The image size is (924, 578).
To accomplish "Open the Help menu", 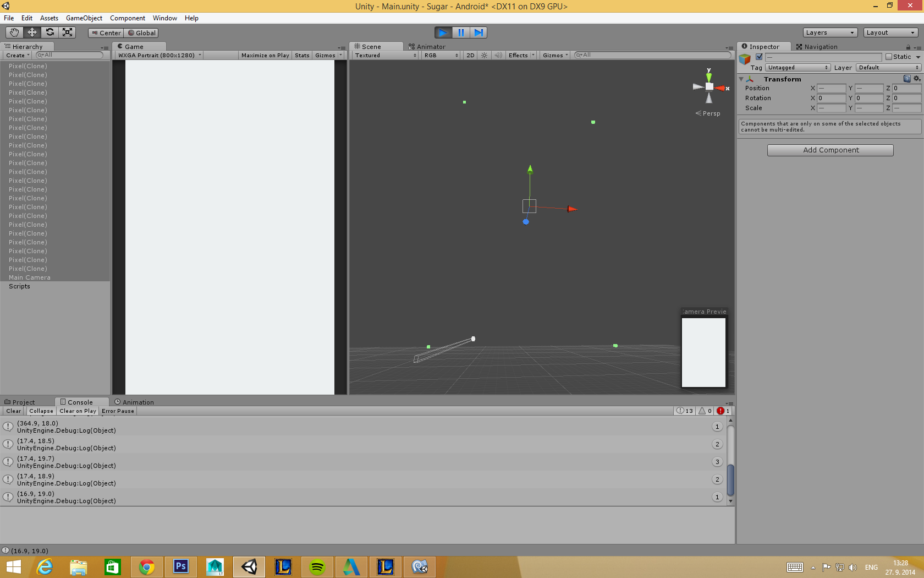I will click(191, 18).
